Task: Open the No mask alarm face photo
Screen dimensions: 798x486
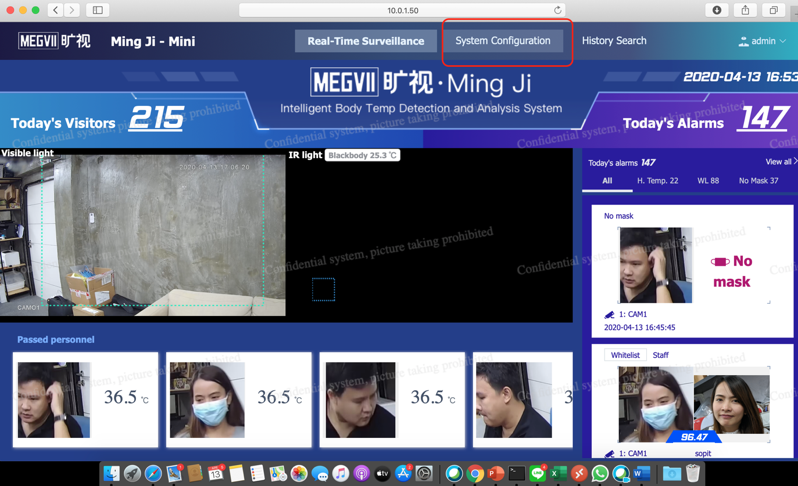Action: tap(656, 265)
